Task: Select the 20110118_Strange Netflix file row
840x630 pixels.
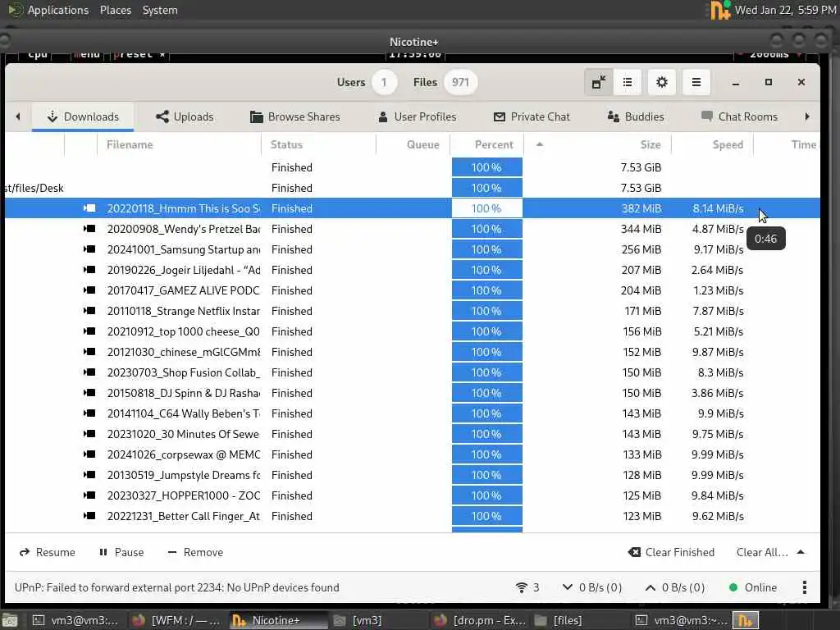Action: [x=413, y=311]
